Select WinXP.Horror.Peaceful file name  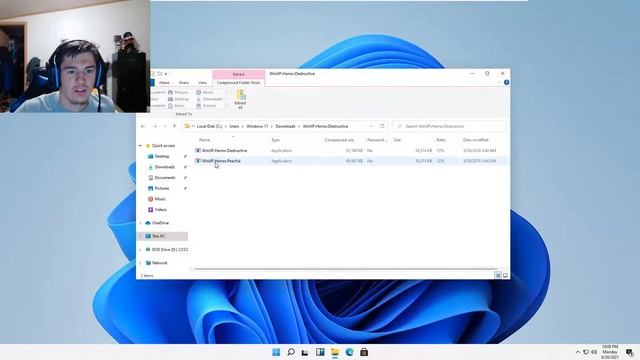(221, 161)
